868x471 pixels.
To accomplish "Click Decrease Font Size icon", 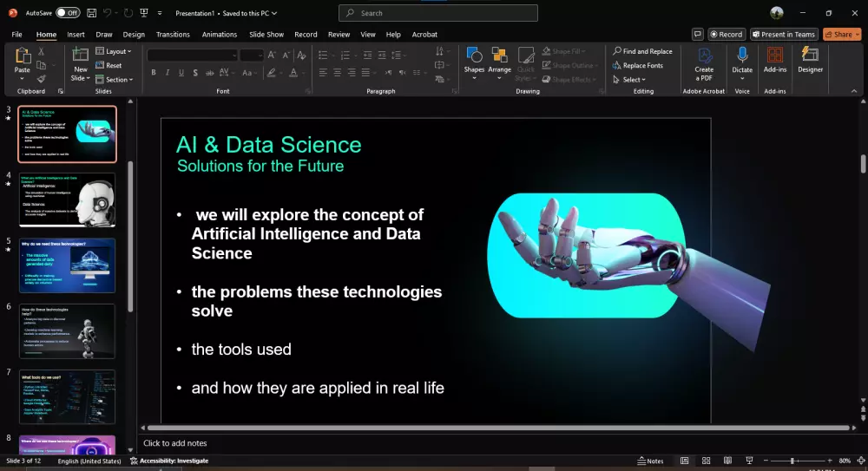I will coord(286,55).
